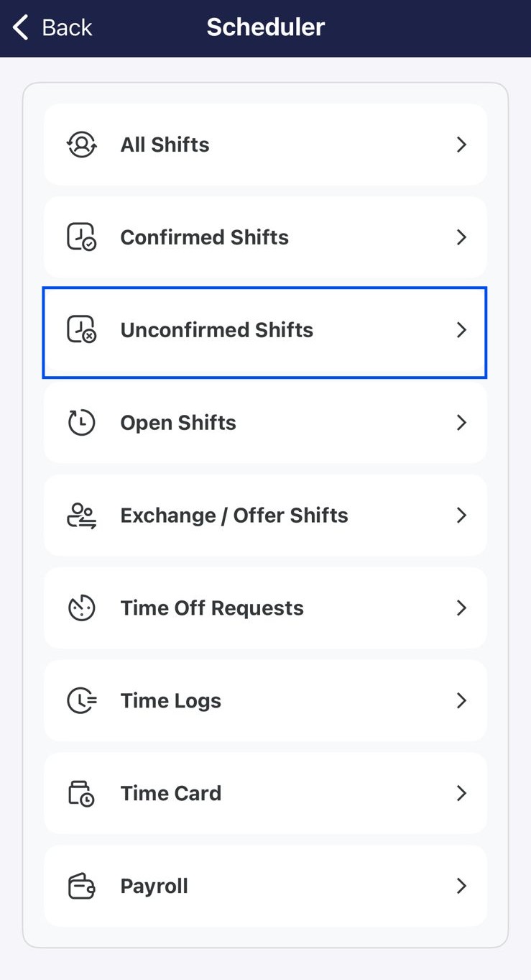Tap the Time Off Requests icon
Screen dimensions: 531x980
(82, 608)
